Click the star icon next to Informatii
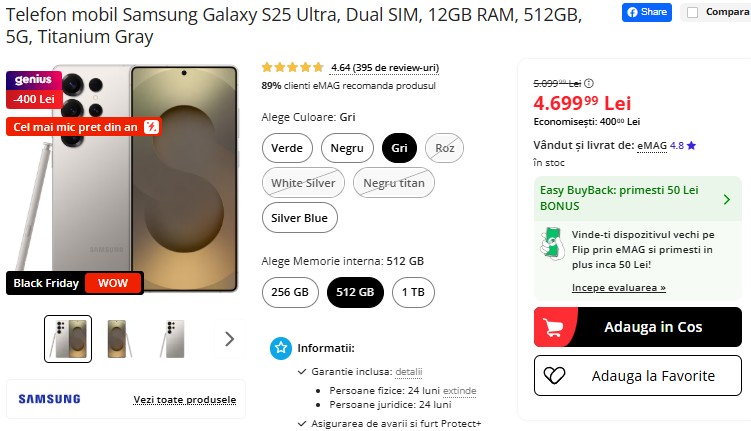The height and width of the screenshot is (431, 751). click(x=281, y=348)
